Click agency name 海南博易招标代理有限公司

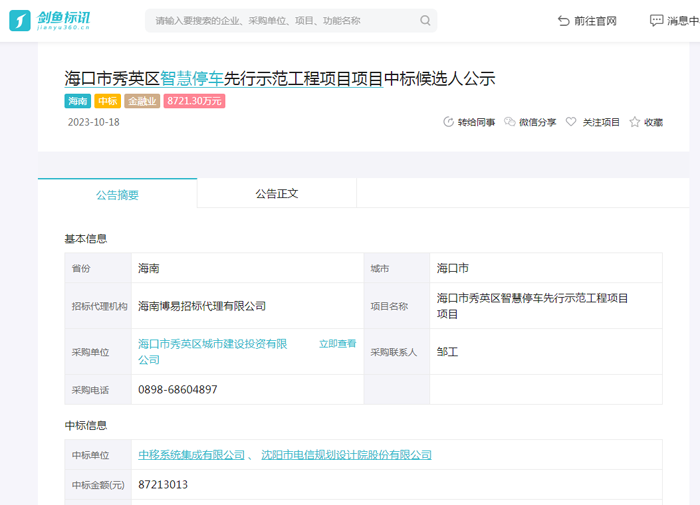pos(202,306)
